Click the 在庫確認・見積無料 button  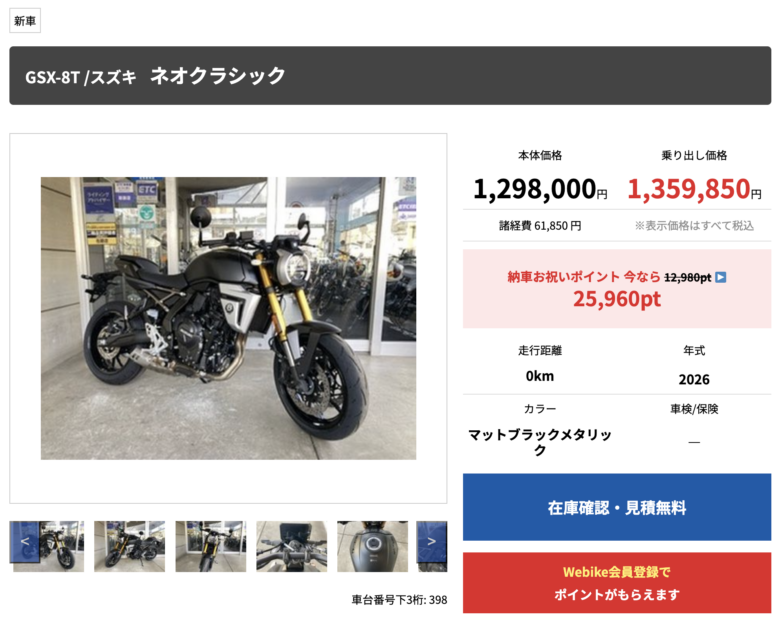pyautogui.click(x=617, y=507)
